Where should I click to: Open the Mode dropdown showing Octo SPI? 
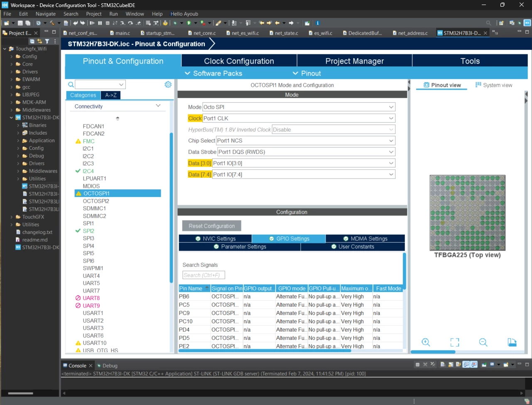tap(299, 107)
